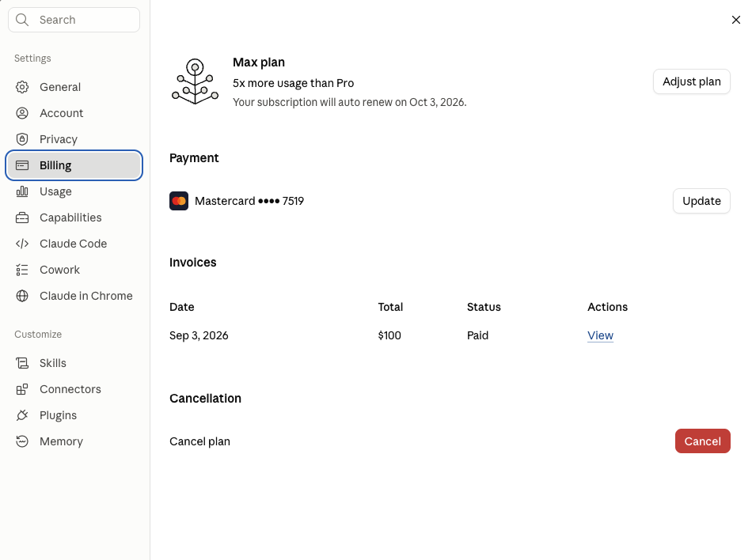Close the settings dialog with X
Viewport: 752px width, 560px height.
(x=735, y=20)
